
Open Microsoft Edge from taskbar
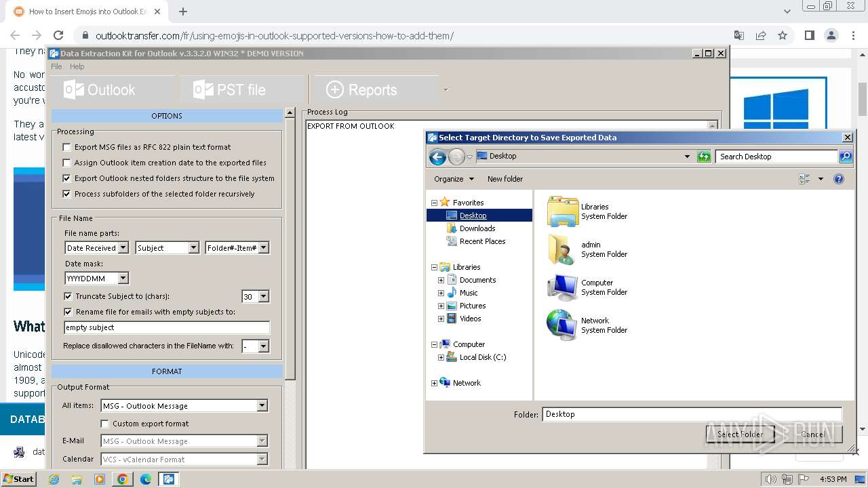(146, 479)
